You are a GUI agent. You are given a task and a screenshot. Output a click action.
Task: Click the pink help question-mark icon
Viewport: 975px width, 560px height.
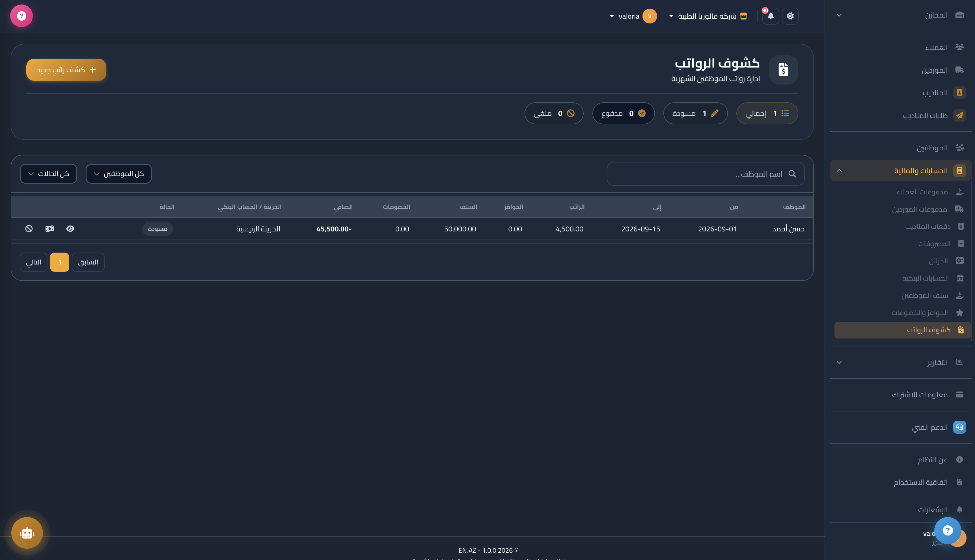pyautogui.click(x=21, y=16)
